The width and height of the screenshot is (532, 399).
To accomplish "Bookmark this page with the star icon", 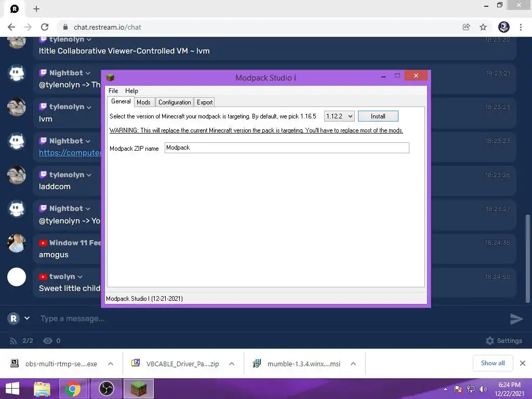I will click(x=483, y=27).
